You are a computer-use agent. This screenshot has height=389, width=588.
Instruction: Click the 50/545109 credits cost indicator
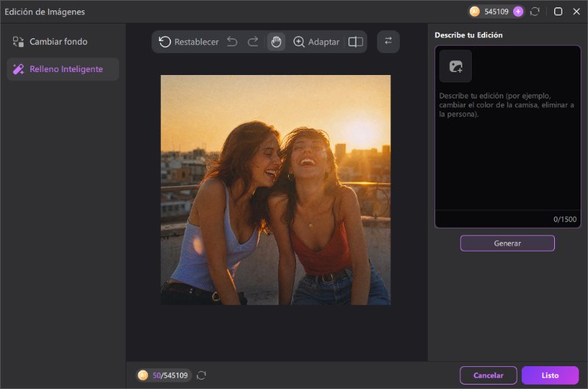tap(164, 375)
